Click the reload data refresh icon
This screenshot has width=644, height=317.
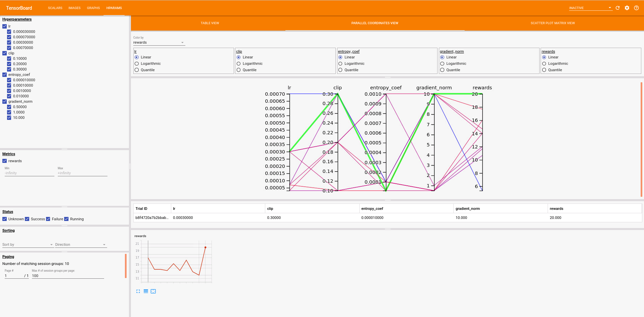(617, 8)
